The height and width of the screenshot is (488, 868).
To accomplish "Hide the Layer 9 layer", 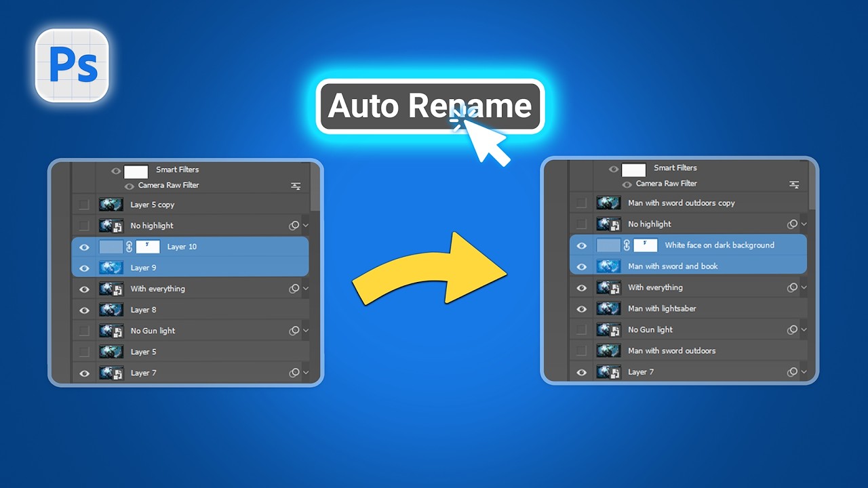I will [84, 268].
